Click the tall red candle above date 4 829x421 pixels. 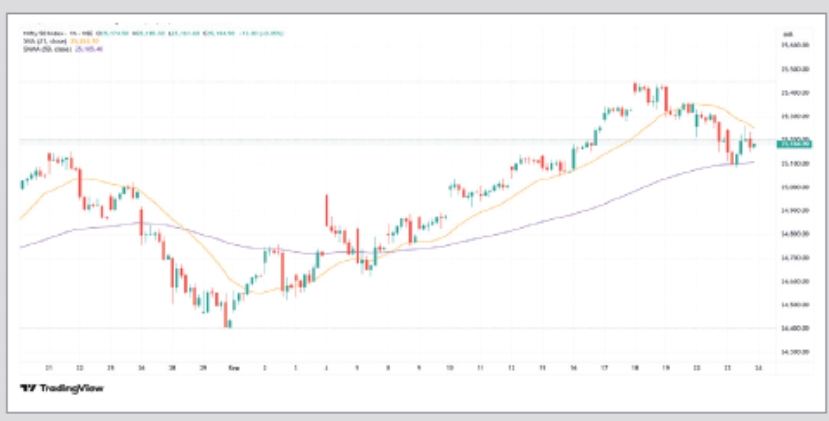(327, 212)
